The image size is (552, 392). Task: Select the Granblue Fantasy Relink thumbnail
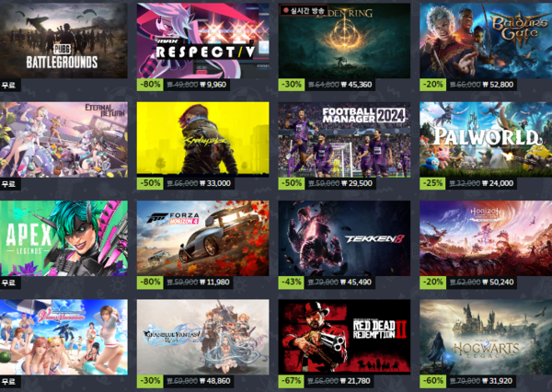202,337
